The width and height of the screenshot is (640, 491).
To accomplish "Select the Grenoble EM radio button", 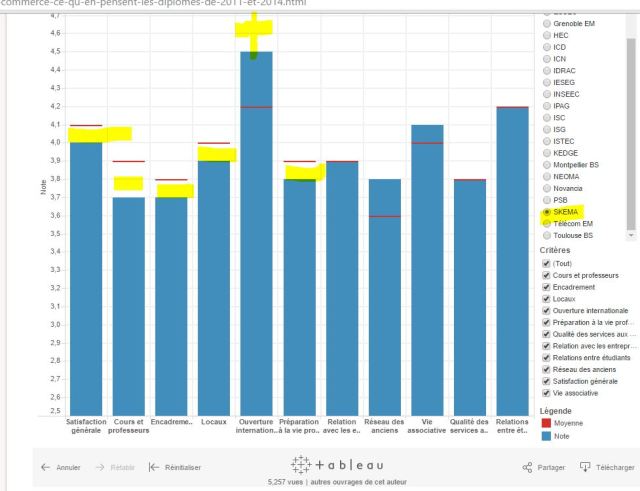I will point(547,24).
